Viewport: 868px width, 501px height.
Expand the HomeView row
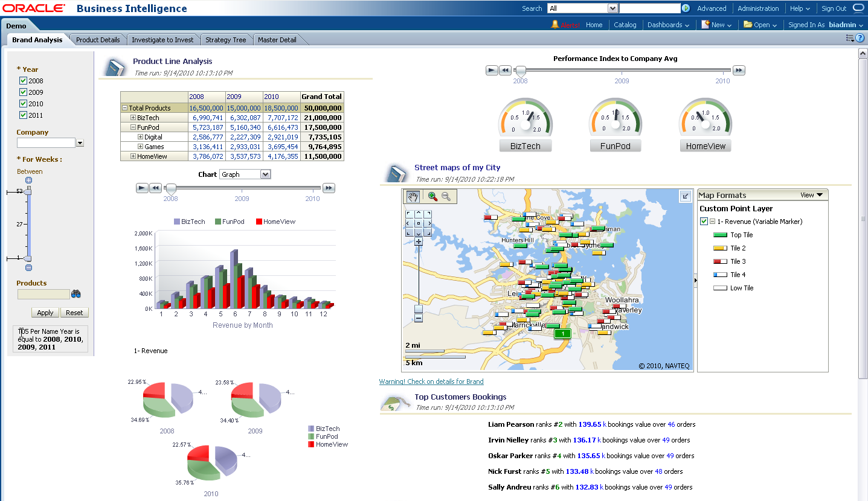[x=133, y=156]
